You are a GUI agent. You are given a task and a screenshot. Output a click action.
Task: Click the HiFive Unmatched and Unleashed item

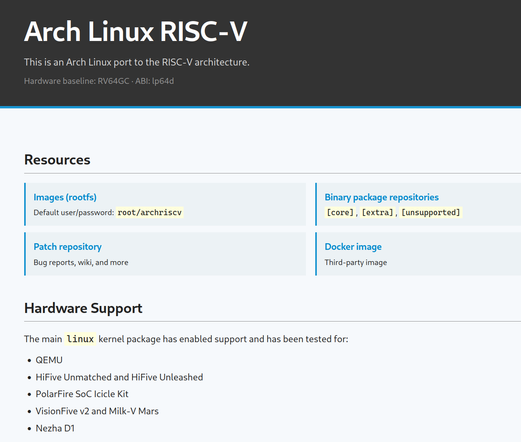(119, 377)
